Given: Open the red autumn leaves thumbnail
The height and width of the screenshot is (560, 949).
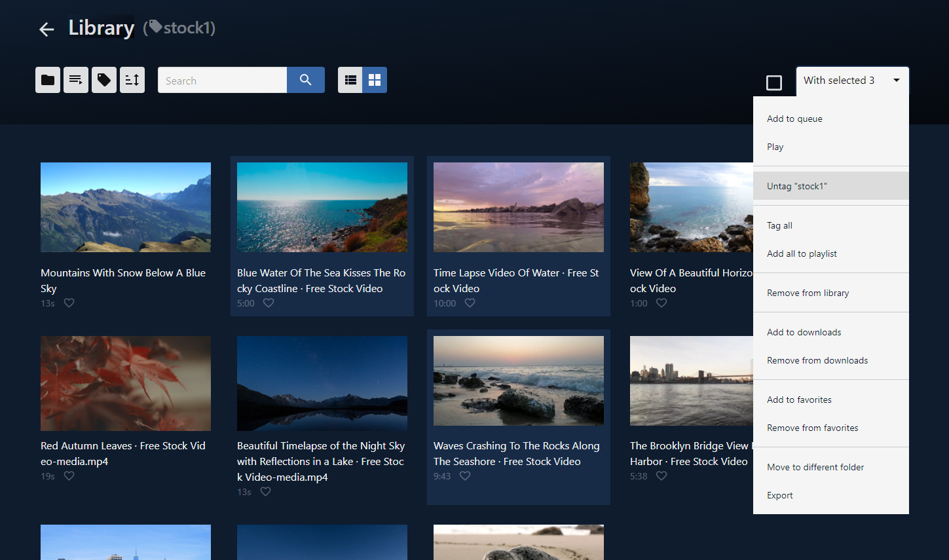Looking at the screenshot, I should [x=126, y=383].
